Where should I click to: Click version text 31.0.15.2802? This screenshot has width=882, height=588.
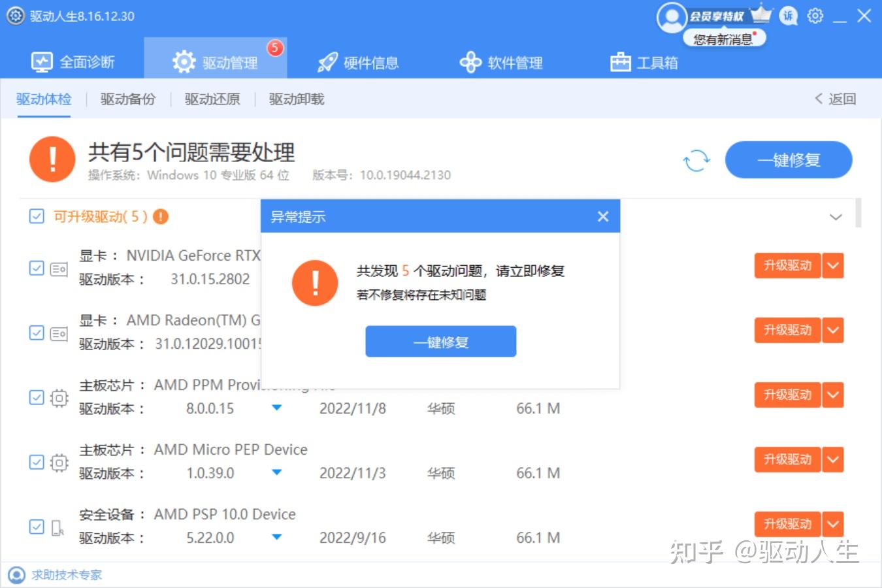[x=210, y=279]
